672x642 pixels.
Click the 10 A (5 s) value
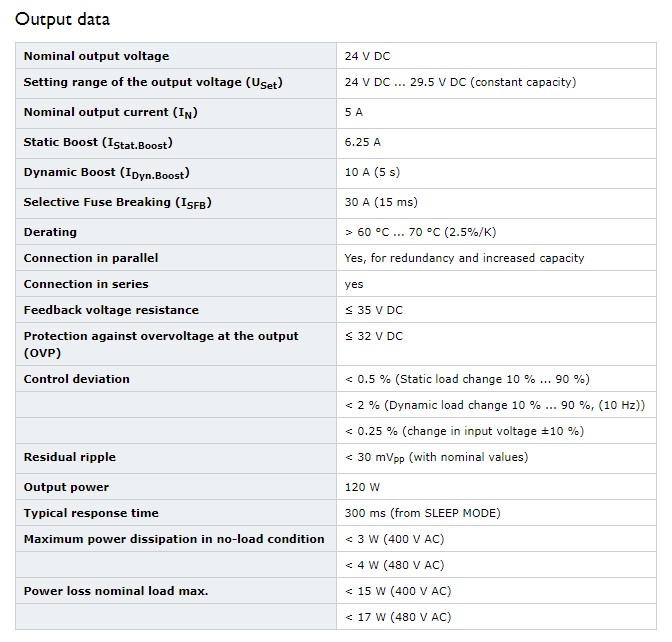click(x=372, y=172)
